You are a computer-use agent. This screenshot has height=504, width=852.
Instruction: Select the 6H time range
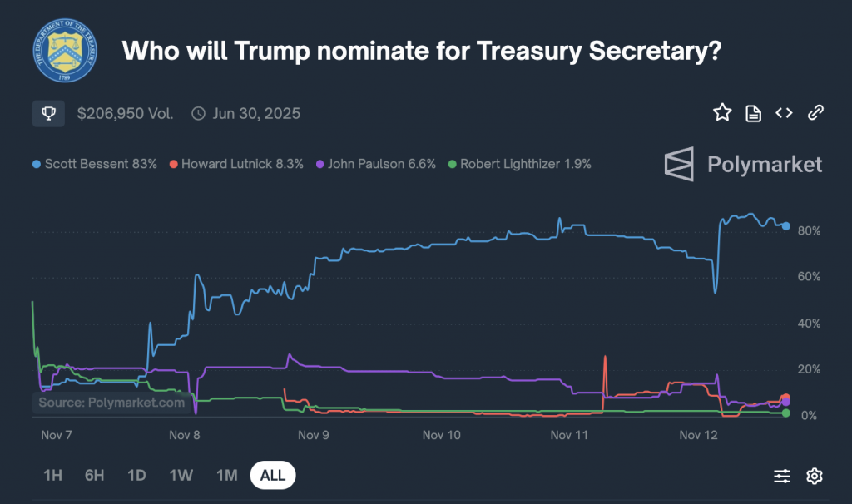click(x=94, y=476)
